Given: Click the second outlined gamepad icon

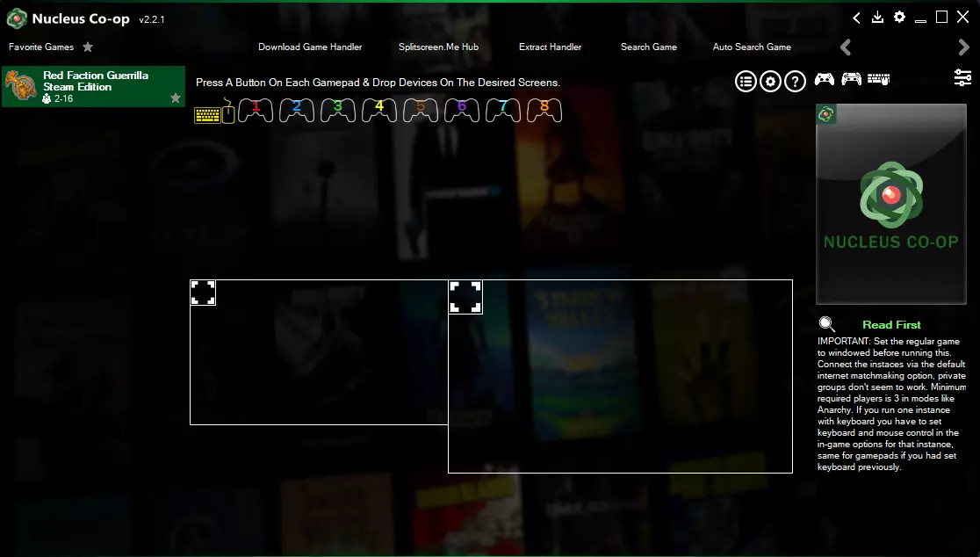Looking at the screenshot, I should [851, 79].
